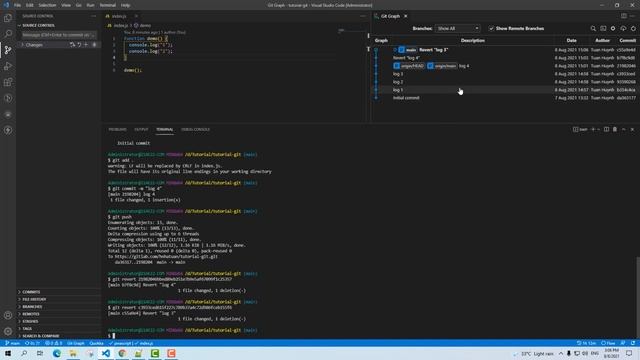Open Chrome from the taskbar
The image size is (640, 360).
(x=122, y=353)
